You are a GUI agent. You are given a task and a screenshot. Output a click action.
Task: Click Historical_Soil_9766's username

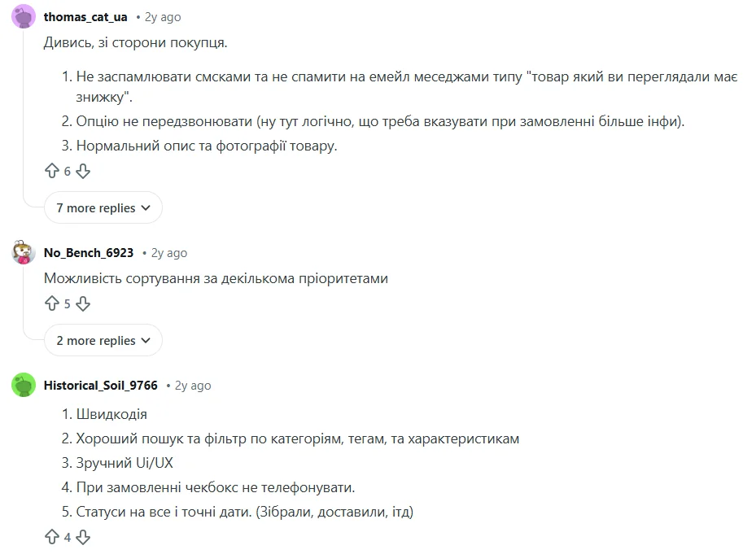tap(101, 385)
